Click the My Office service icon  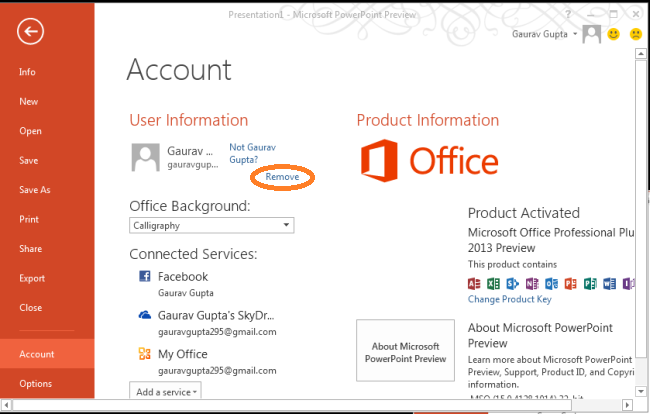click(145, 353)
